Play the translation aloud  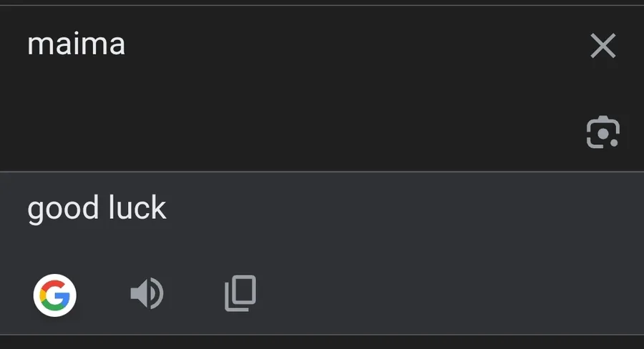(x=147, y=293)
